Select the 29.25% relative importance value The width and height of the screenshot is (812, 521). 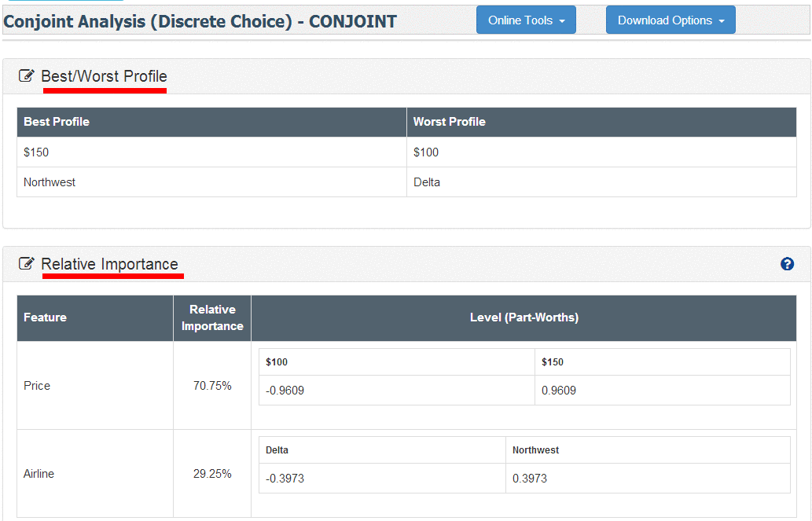[212, 474]
